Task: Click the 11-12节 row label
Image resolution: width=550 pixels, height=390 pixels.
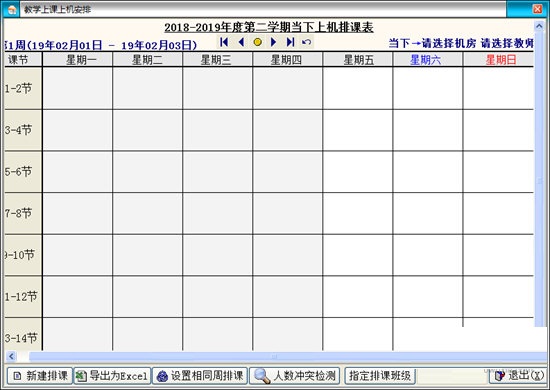Action: (x=23, y=297)
